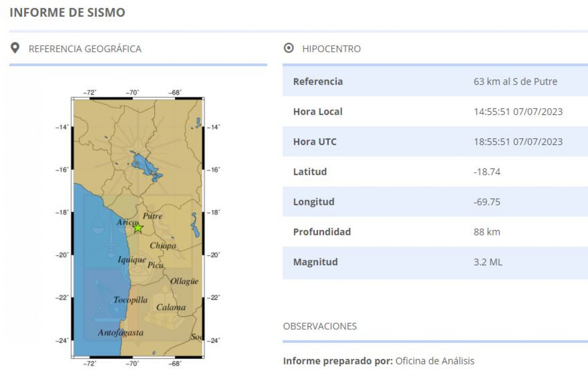
Task: Click the Iquique city label on map
Action: pos(132,259)
